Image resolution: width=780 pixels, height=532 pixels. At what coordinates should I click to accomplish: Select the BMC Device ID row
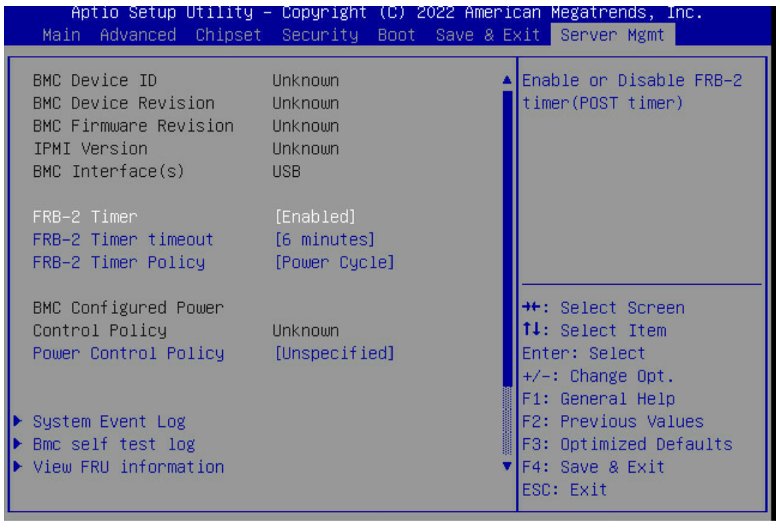click(100, 80)
